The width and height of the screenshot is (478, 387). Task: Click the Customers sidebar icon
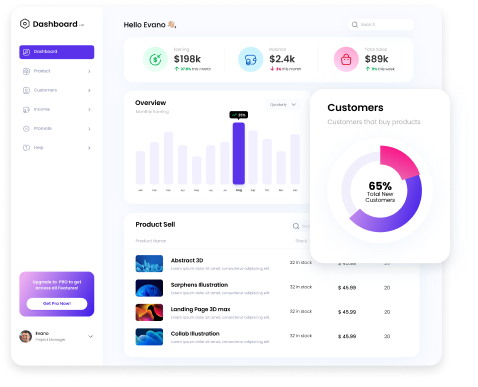pos(26,90)
